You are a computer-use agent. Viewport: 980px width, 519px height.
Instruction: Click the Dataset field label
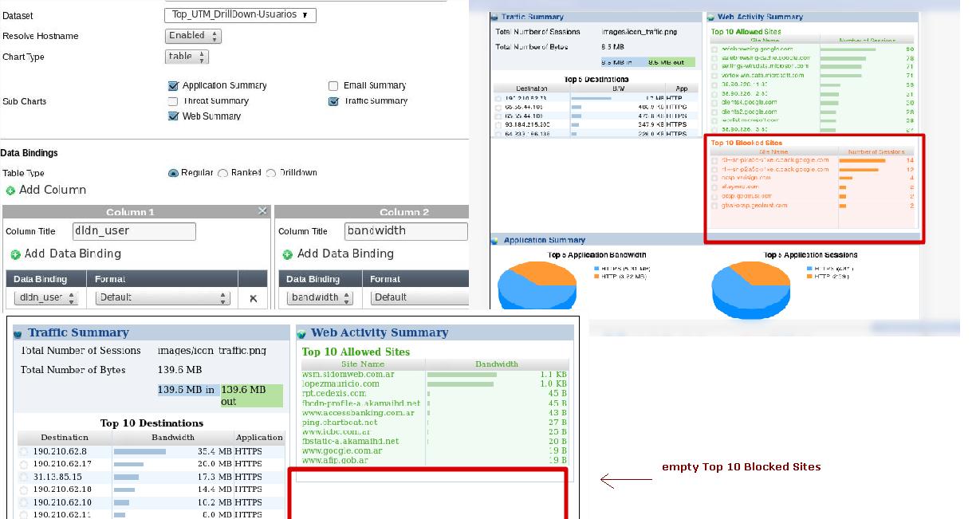(18, 16)
